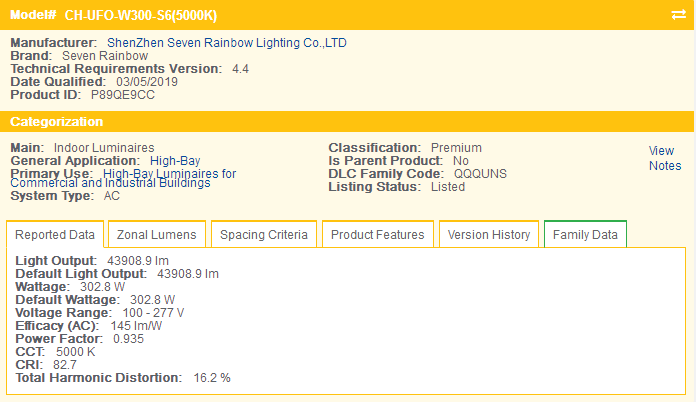Select the CCT 5000 K value

point(76,352)
